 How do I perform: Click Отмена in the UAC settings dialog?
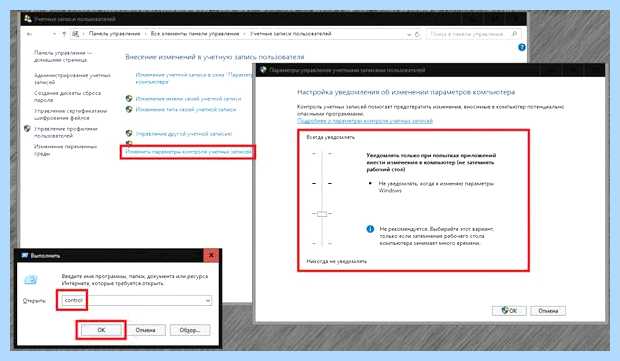coord(548,311)
